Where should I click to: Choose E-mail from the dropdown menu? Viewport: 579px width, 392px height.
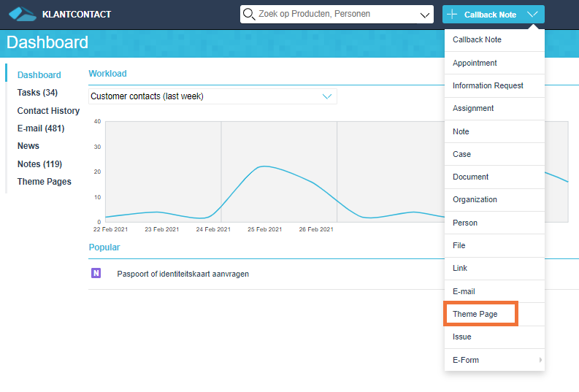[x=494, y=291]
